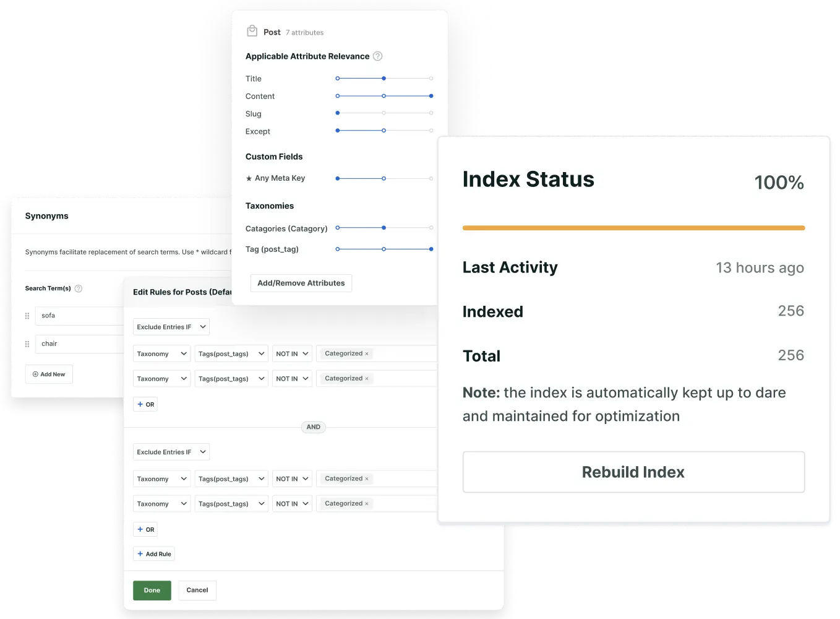Click the Add/Remove Attributes button
The height and width of the screenshot is (619, 840).
(x=301, y=283)
